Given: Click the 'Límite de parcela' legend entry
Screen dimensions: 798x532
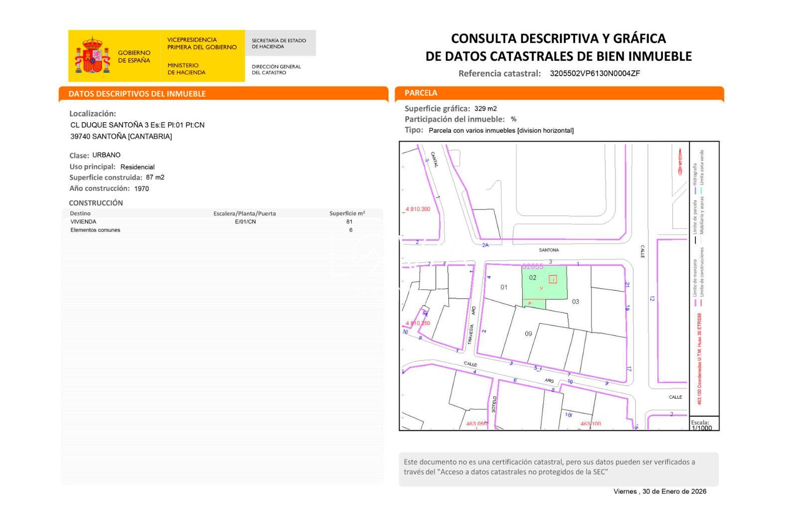Looking at the screenshot, I should pyautogui.click(x=695, y=217).
